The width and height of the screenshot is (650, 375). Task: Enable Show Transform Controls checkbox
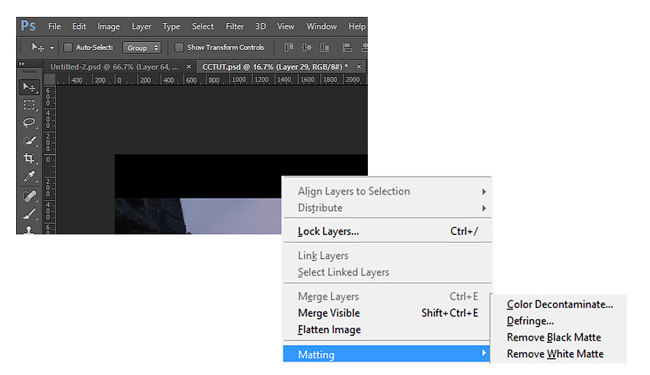179,48
